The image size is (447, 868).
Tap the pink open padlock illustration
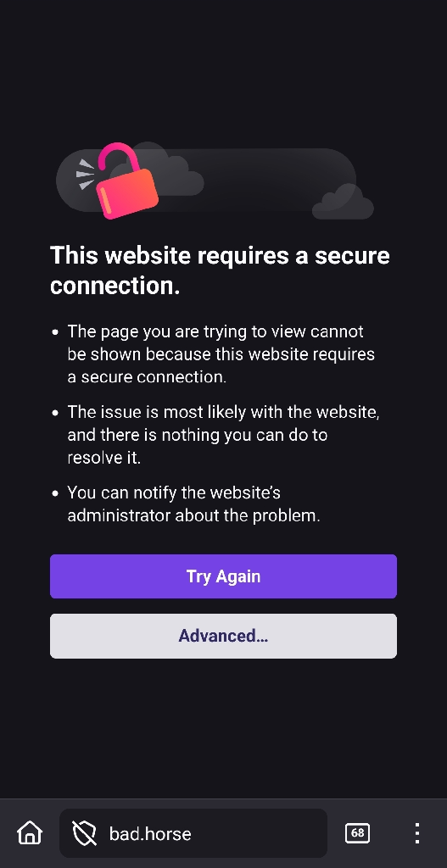tap(126, 181)
